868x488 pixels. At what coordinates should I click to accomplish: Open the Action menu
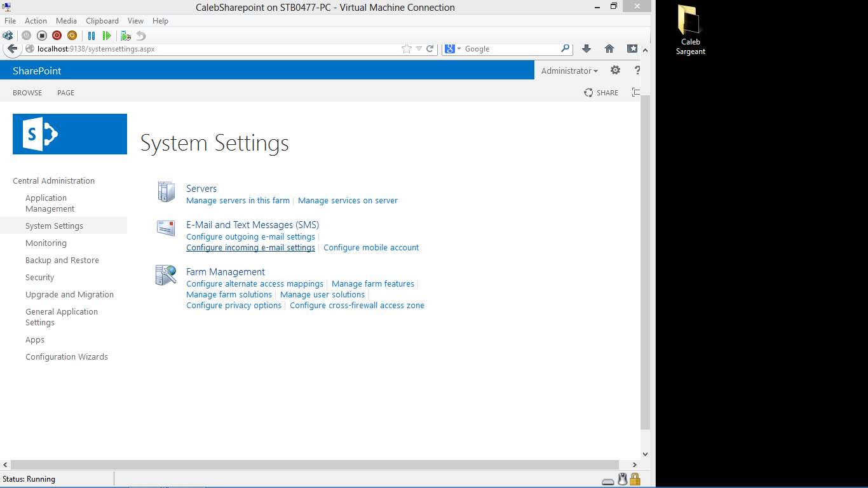coord(36,21)
